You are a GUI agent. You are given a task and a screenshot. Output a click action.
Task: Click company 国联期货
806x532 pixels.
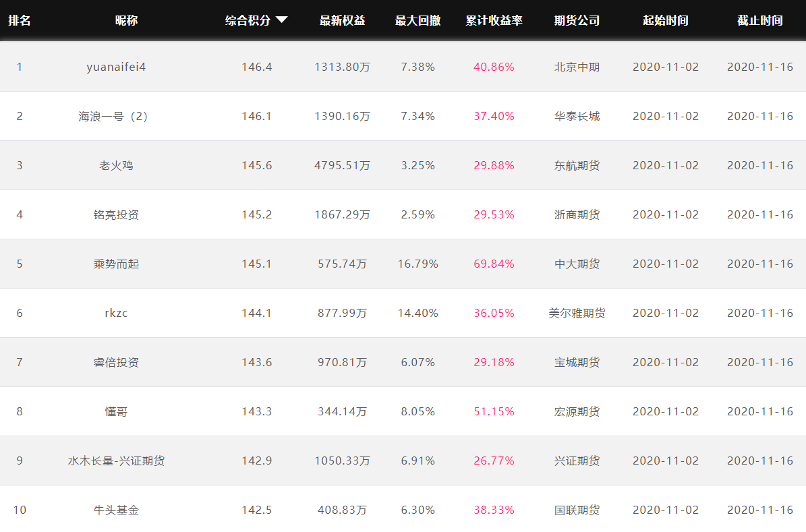pyautogui.click(x=577, y=510)
